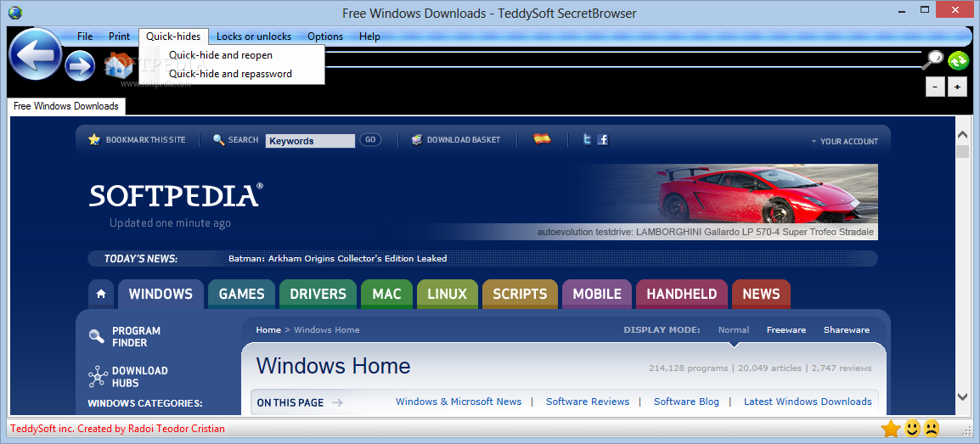The image size is (980, 444).
Task: Click the Keywords search field
Action: [311, 141]
